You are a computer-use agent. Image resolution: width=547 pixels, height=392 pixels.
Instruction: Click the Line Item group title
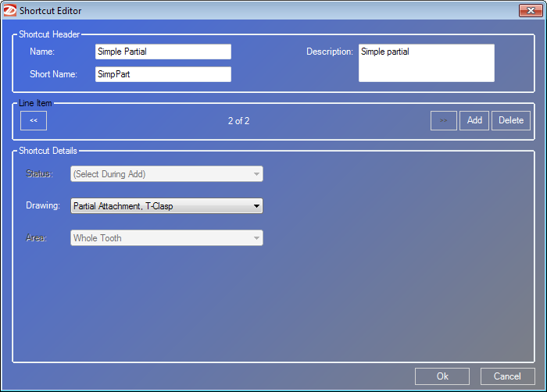pos(35,103)
